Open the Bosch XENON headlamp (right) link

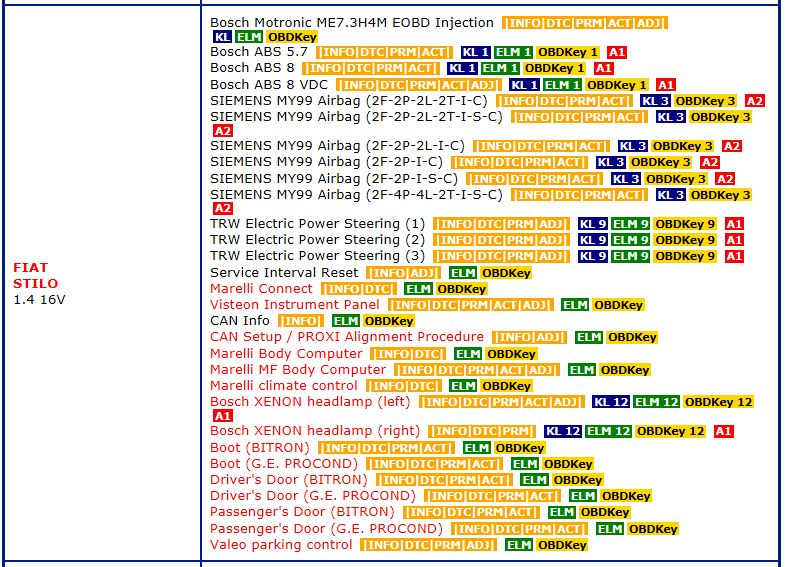315,431
